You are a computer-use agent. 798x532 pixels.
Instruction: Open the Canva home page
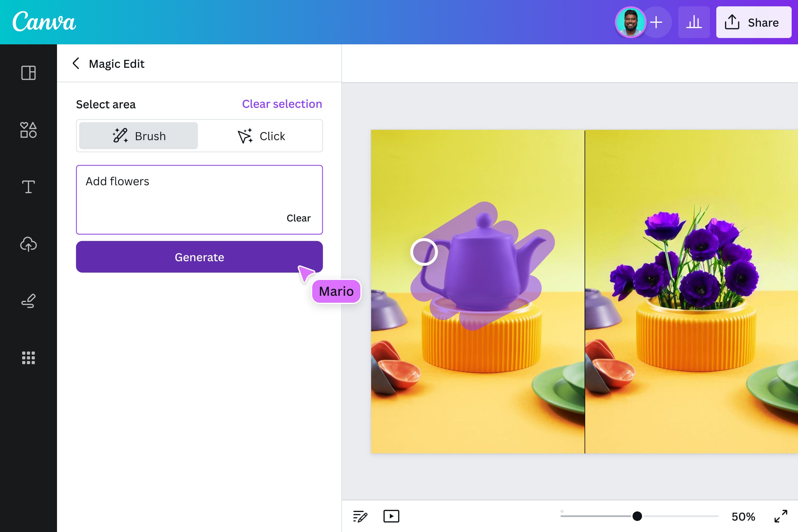[x=44, y=22]
